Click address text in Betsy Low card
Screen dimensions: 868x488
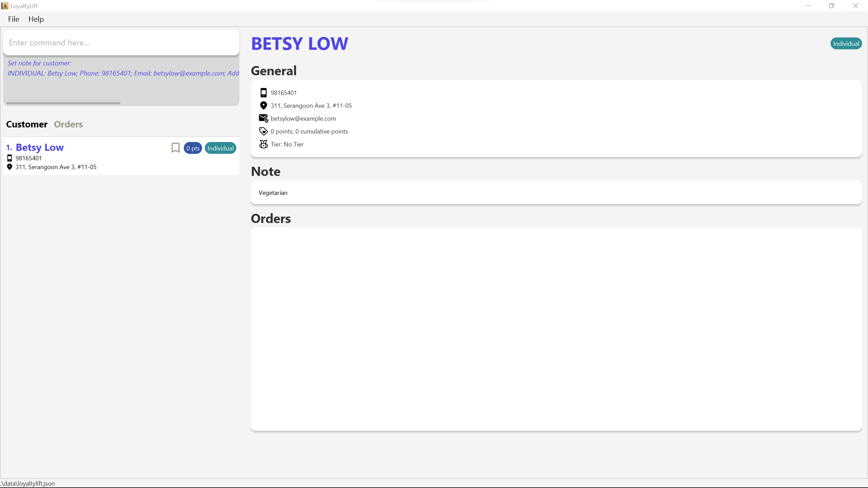click(56, 167)
